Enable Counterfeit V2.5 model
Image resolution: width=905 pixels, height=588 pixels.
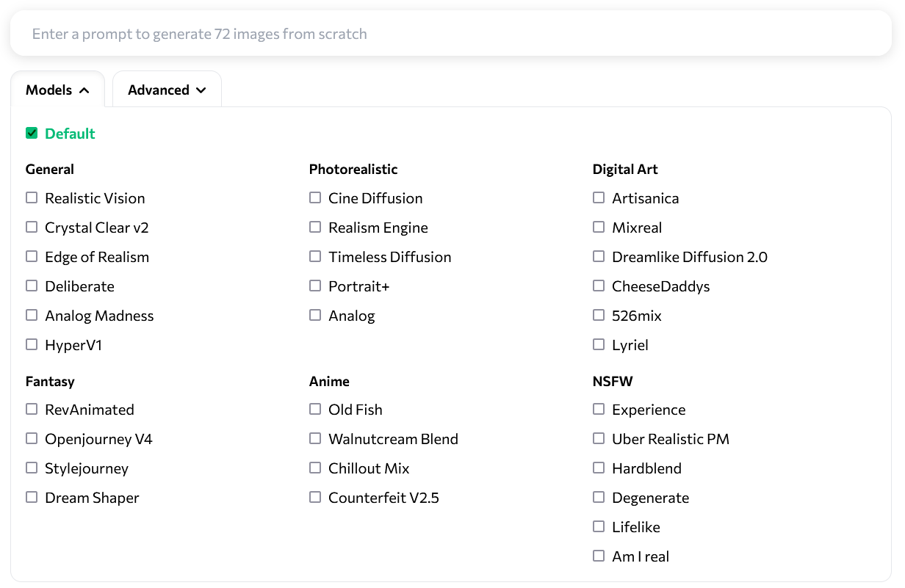click(315, 498)
